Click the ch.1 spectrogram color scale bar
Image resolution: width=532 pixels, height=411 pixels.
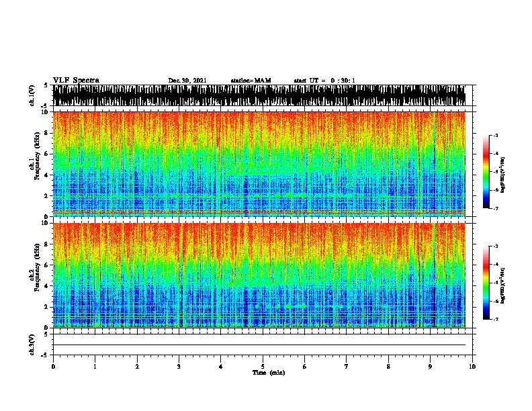pos(486,172)
